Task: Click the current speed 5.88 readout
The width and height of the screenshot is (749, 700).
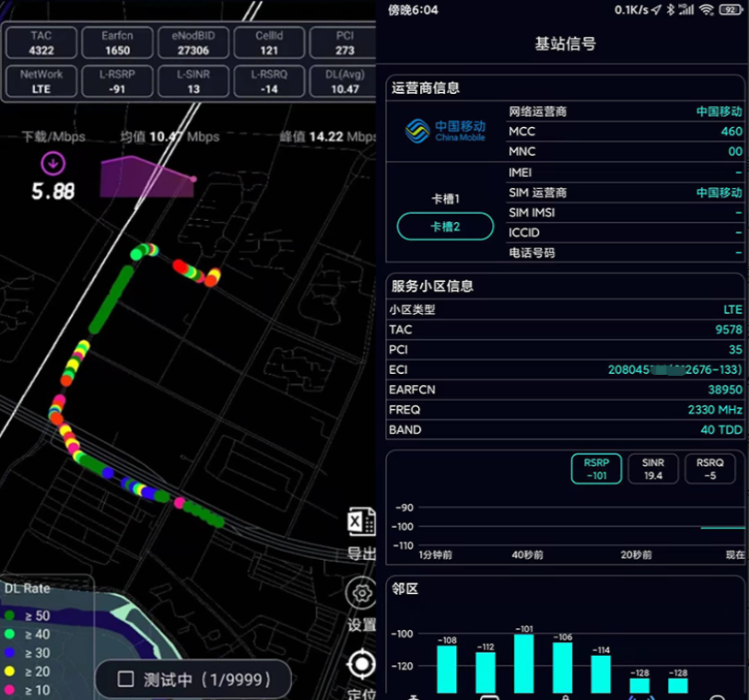Action: click(53, 192)
